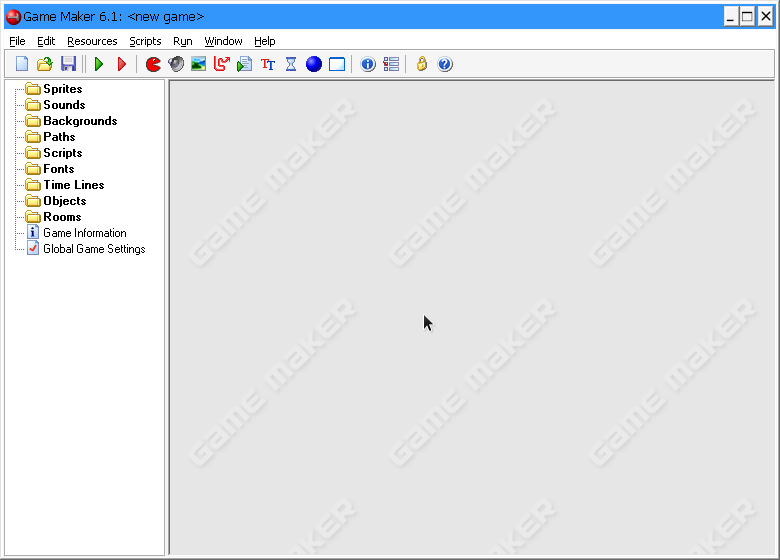Close the Game Maker window
This screenshot has height=560, width=780.
coord(765,17)
